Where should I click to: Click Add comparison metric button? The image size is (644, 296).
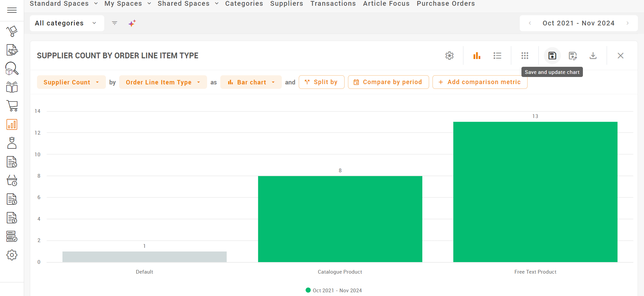point(480,82)
